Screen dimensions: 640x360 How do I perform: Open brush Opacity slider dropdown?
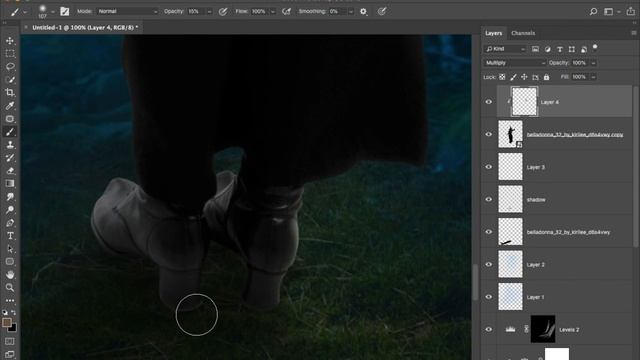(x=209, y=12)
